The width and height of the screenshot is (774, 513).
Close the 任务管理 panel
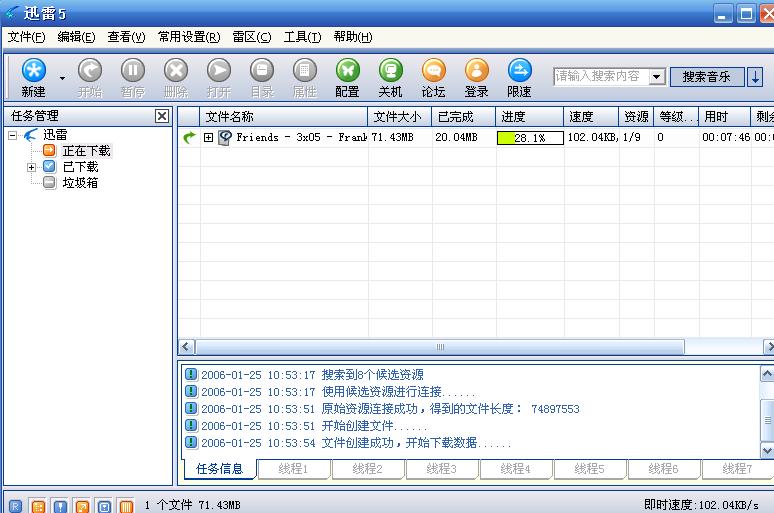(161, 116)
